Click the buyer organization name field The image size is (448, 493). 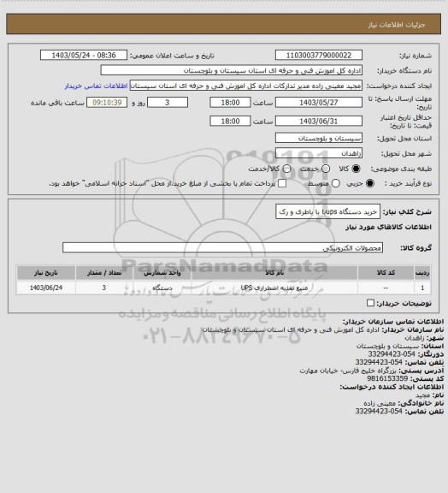[231, 70]
